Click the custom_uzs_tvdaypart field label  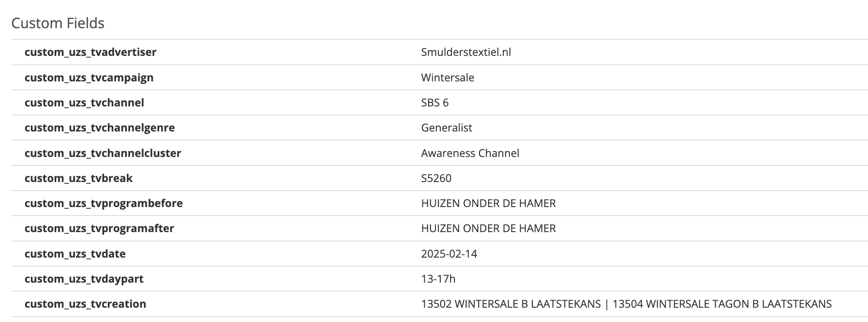(84, 279)
